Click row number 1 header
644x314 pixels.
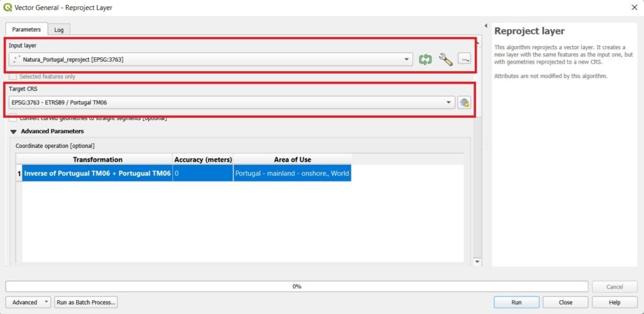[x=19, y=174]
